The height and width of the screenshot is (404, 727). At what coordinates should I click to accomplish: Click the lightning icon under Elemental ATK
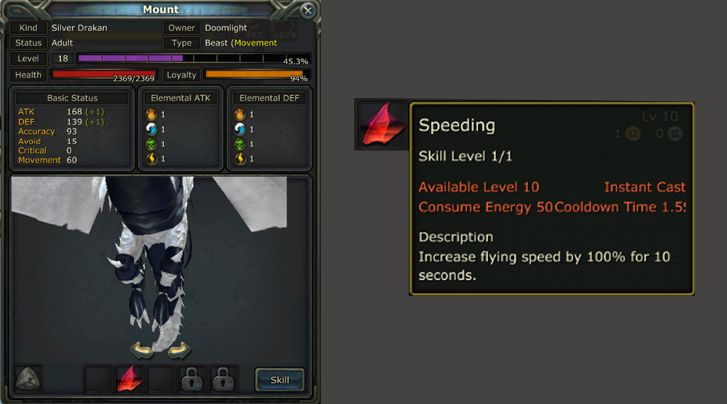(151, 159)
